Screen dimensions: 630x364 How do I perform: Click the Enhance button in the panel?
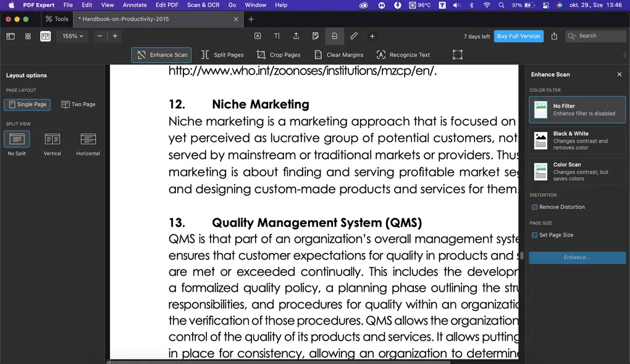(577, 257)
